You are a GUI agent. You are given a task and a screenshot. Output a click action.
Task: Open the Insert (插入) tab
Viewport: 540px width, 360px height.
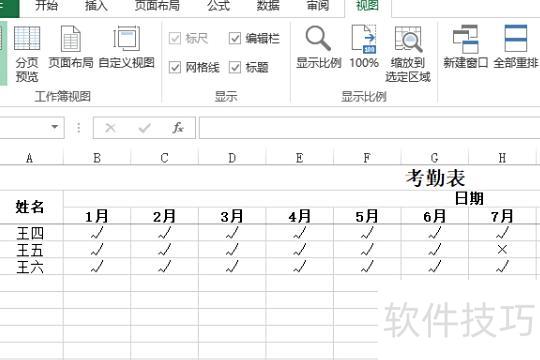96,6
